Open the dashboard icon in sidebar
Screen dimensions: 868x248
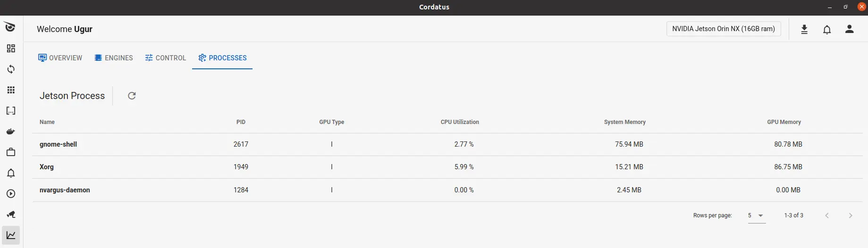[11, 49]
